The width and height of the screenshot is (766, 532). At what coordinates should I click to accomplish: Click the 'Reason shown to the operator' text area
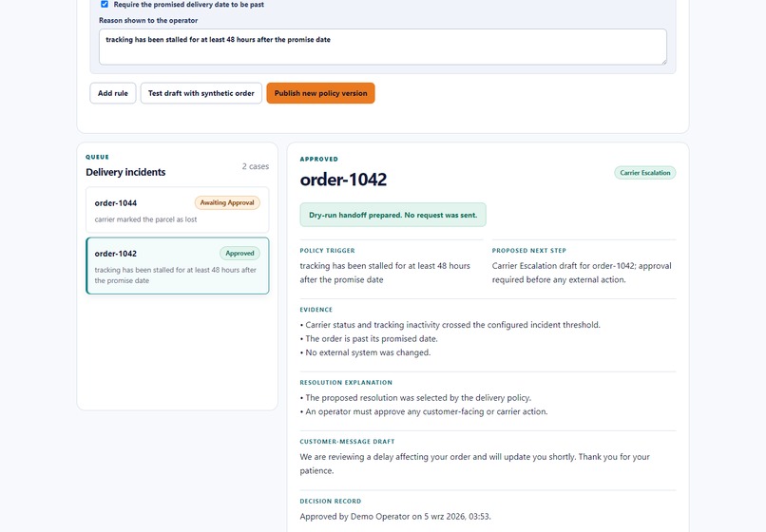pyautogui.click(x=382, y=47)
